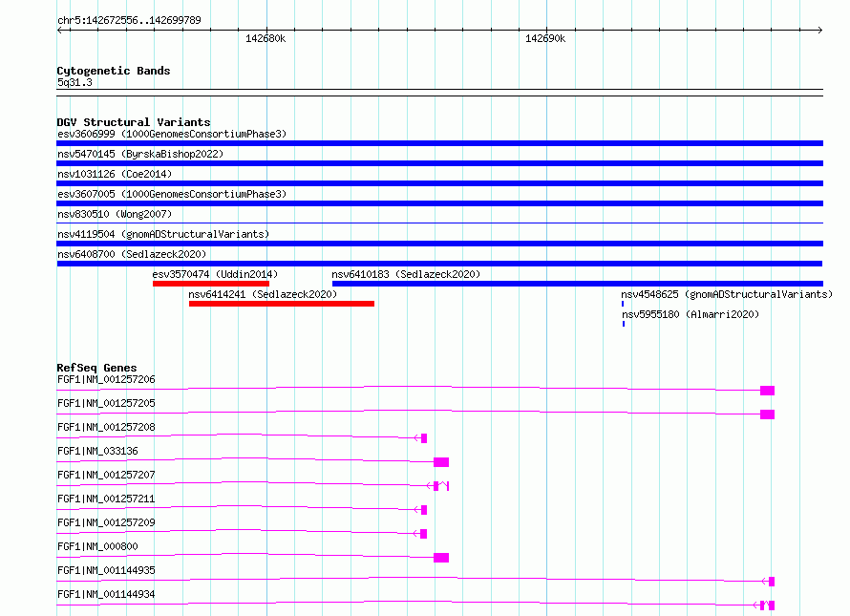
Task: Click the exon glyph of NM_001144934
Action: (x=764, y=605)
